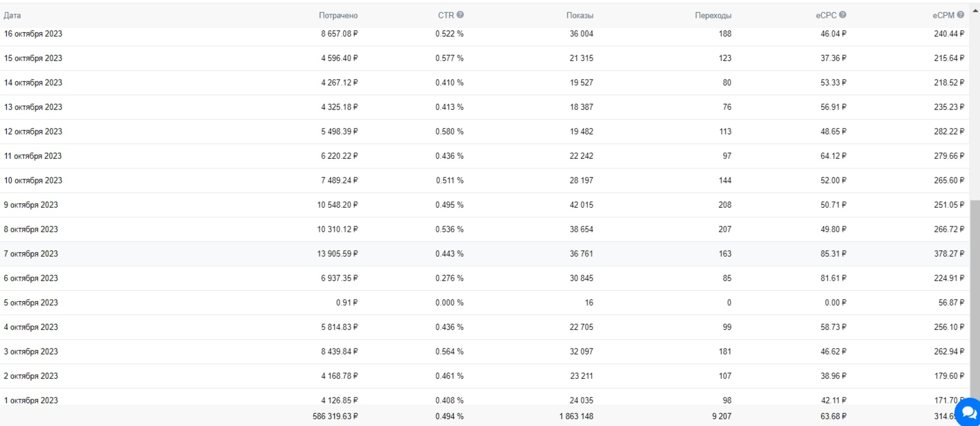Open the chat support bubble icon
The width and height of the screenshot is (980, 426).
[968, 412]
